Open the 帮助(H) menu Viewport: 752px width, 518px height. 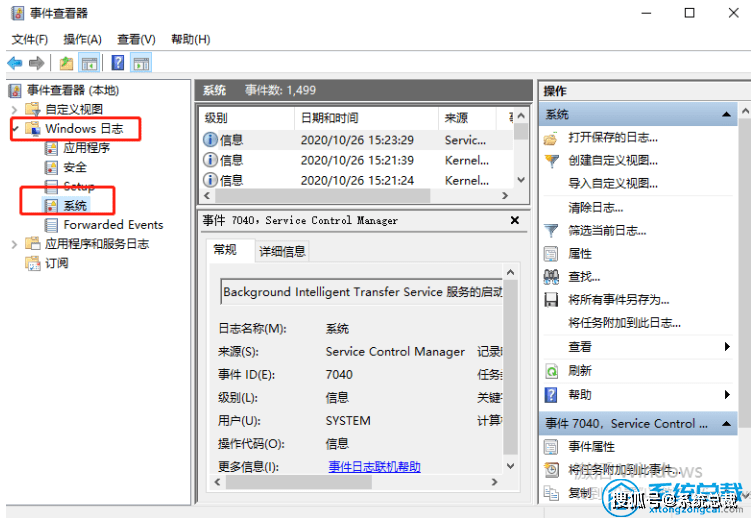point(190,39)
